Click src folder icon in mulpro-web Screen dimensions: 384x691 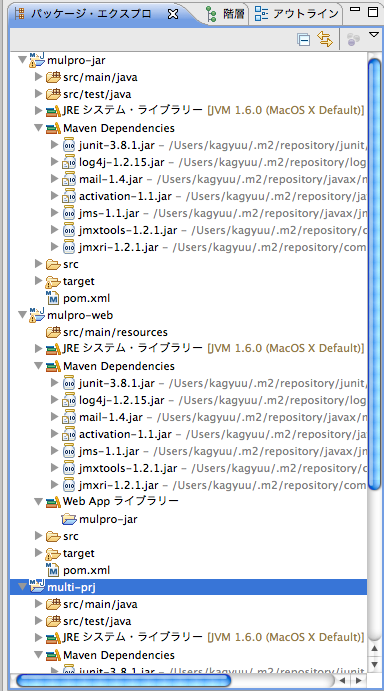pos(53,536)
